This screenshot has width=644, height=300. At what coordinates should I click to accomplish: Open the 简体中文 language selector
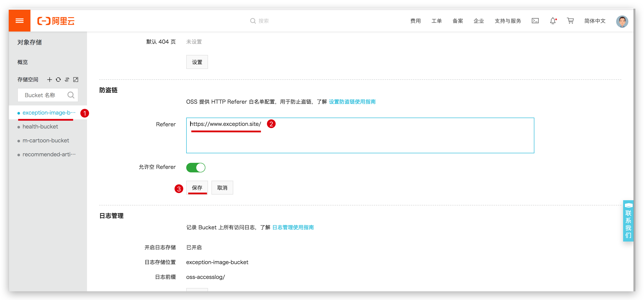point(595,21)
